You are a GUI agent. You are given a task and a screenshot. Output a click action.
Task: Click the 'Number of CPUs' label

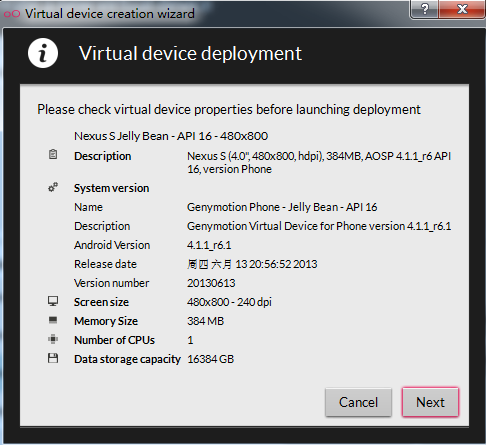coord(114,340)
